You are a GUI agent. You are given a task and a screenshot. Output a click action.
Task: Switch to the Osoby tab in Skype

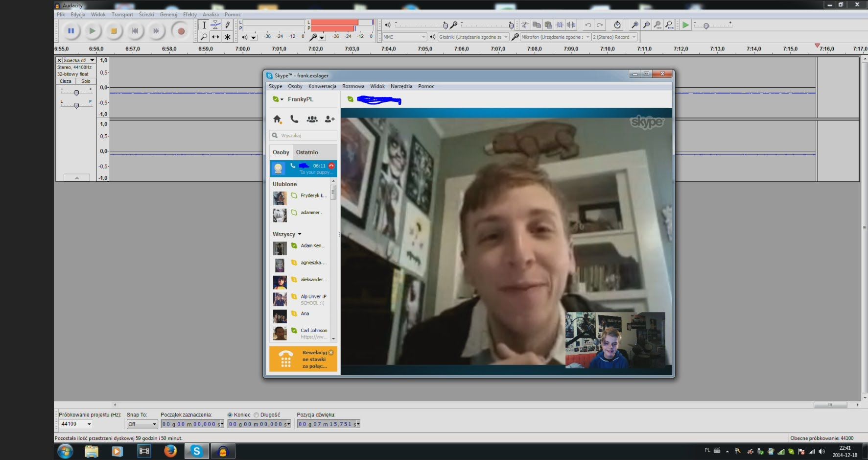coord(281,152)
